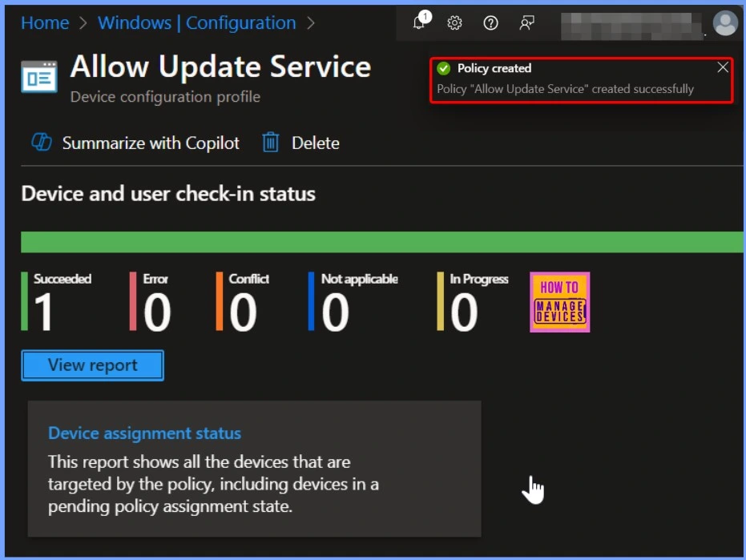Open the user account avatar

pos(725,23)
